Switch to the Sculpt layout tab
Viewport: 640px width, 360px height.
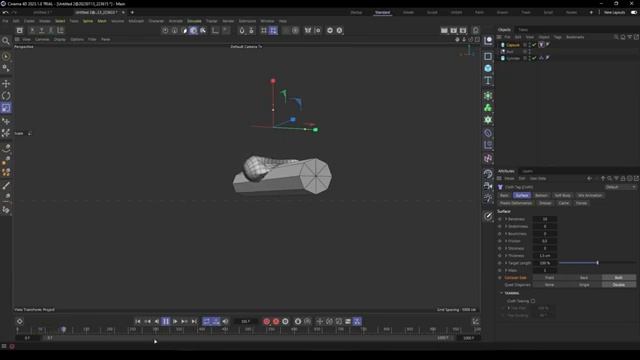tap(432, 13)
